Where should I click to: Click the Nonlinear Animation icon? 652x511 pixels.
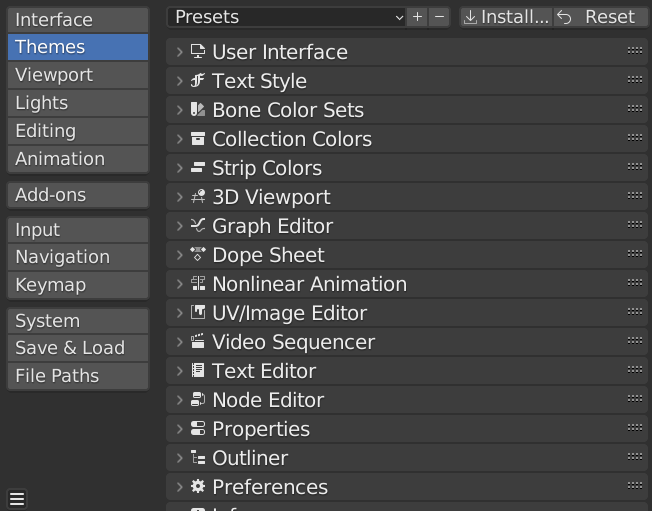198,284
